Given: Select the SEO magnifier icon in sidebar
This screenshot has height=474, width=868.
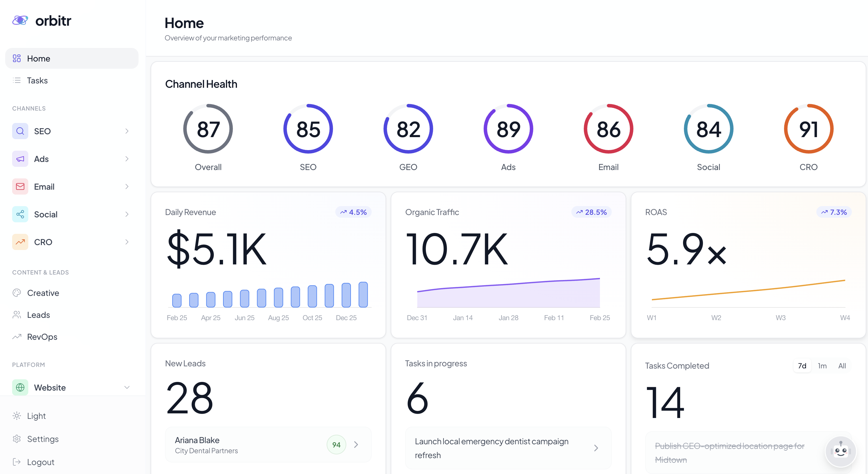Looking at the screenshot, I should (20, 131).
